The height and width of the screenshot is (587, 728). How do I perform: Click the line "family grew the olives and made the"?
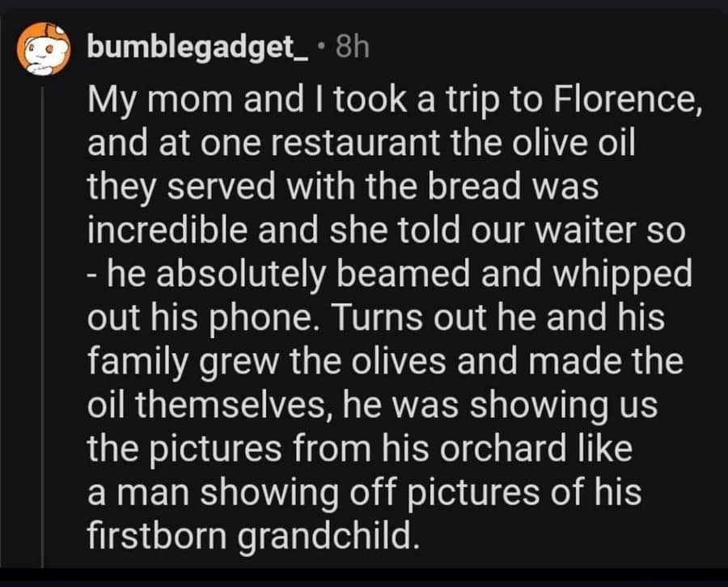(x=384, y=361)
